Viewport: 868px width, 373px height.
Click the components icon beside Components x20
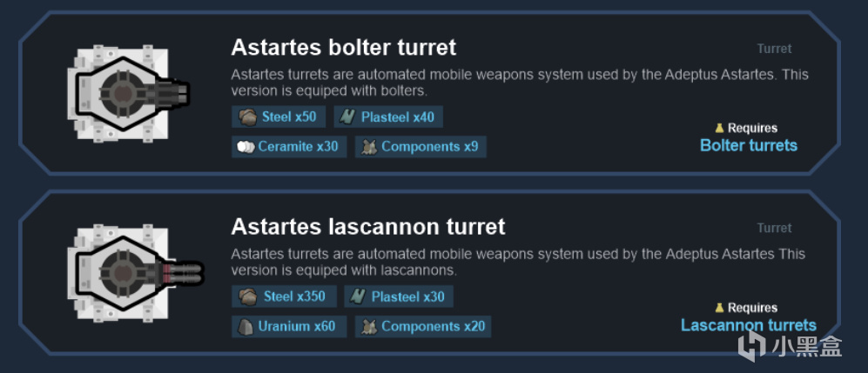(369, 327)
